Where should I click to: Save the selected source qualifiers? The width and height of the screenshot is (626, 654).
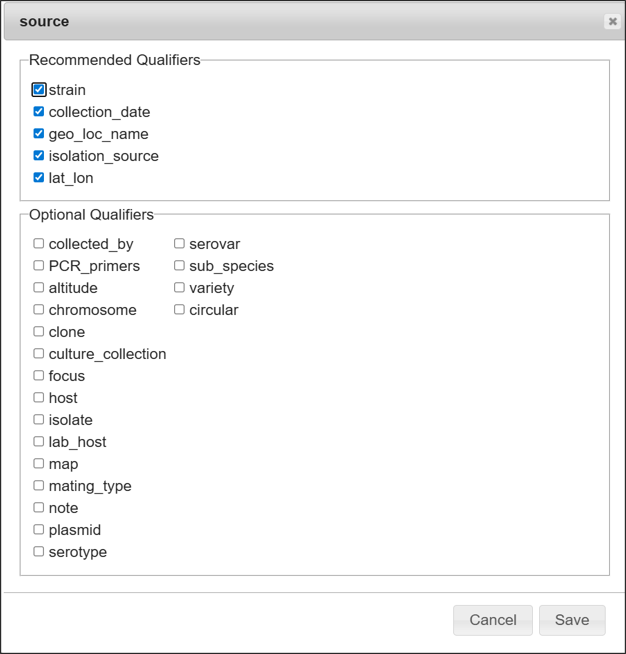click(572, 620)
